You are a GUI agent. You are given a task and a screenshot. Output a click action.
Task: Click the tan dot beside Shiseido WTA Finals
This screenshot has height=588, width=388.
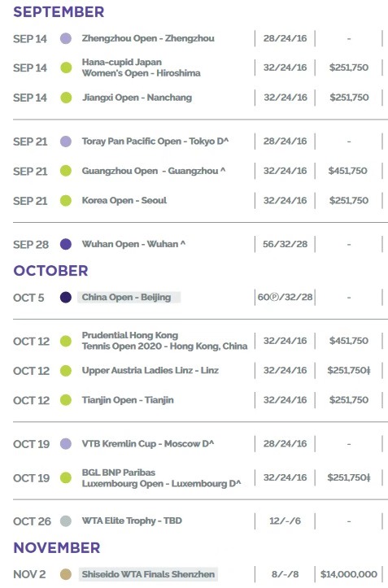click(x=66, y=574)
